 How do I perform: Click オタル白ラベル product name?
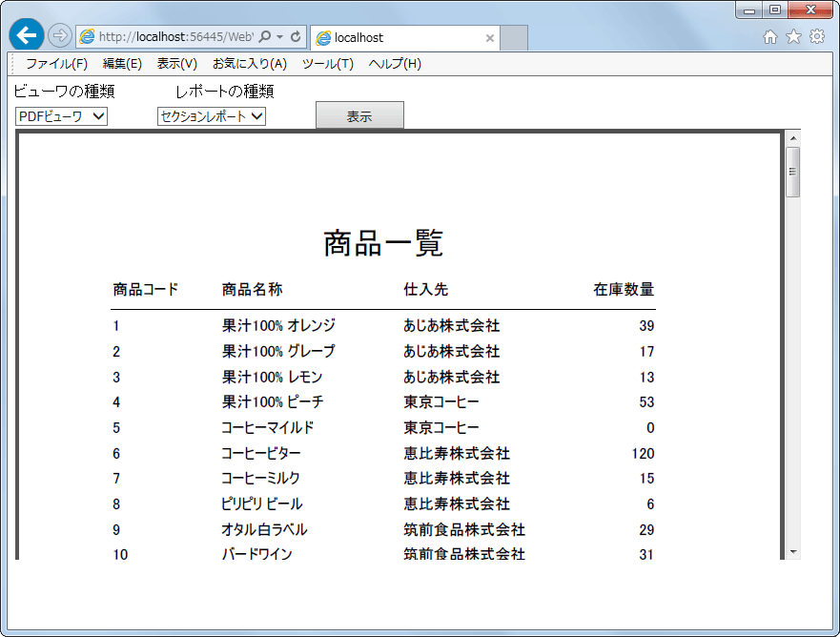(264, 529)
